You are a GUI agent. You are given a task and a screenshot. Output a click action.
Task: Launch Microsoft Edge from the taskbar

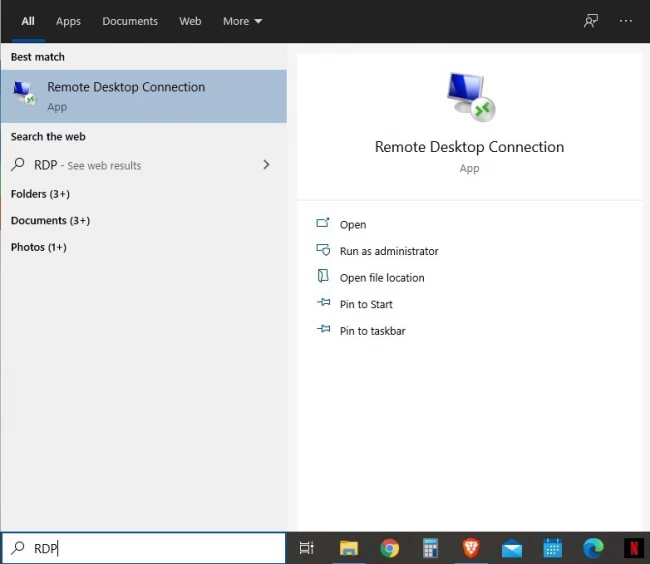pyautogui.click(x=593, y=548)
